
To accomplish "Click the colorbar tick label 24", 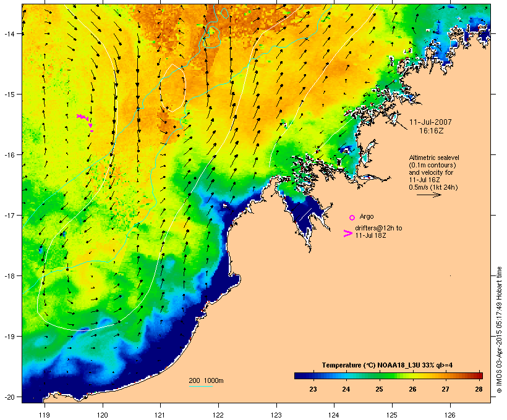I will click(x=346, y=389).
